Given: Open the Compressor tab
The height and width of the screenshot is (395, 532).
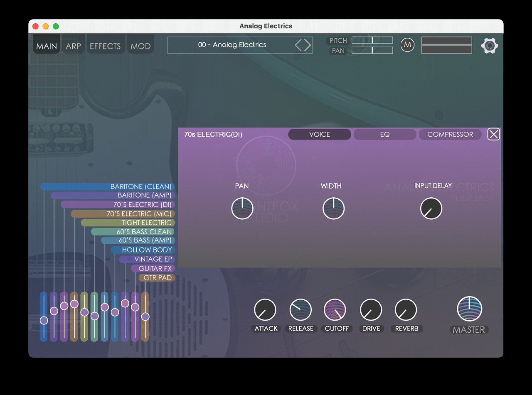Looking at the screenshot, I should pos(450,135).
